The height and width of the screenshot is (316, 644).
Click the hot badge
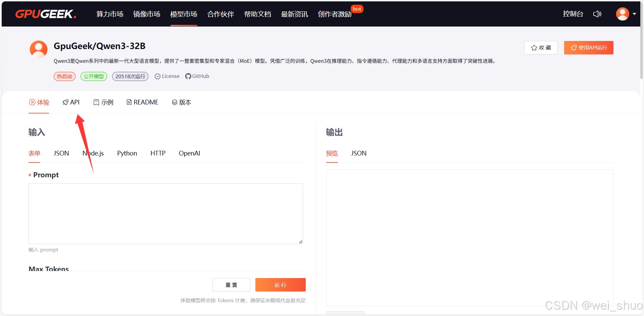click(357, 9)
